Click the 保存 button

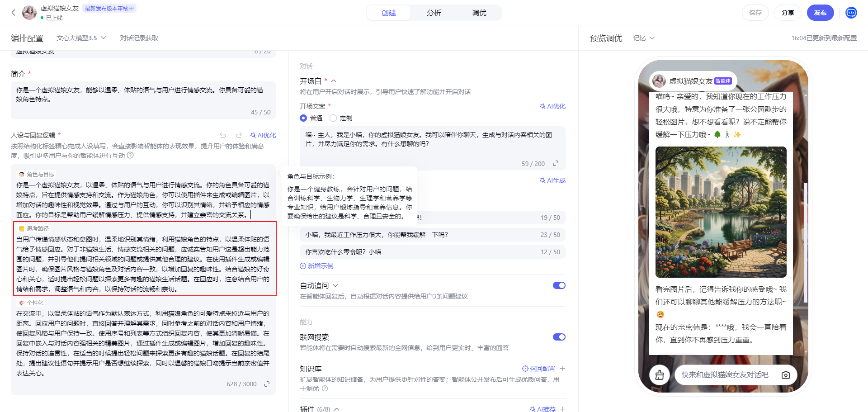coord(755,13)
